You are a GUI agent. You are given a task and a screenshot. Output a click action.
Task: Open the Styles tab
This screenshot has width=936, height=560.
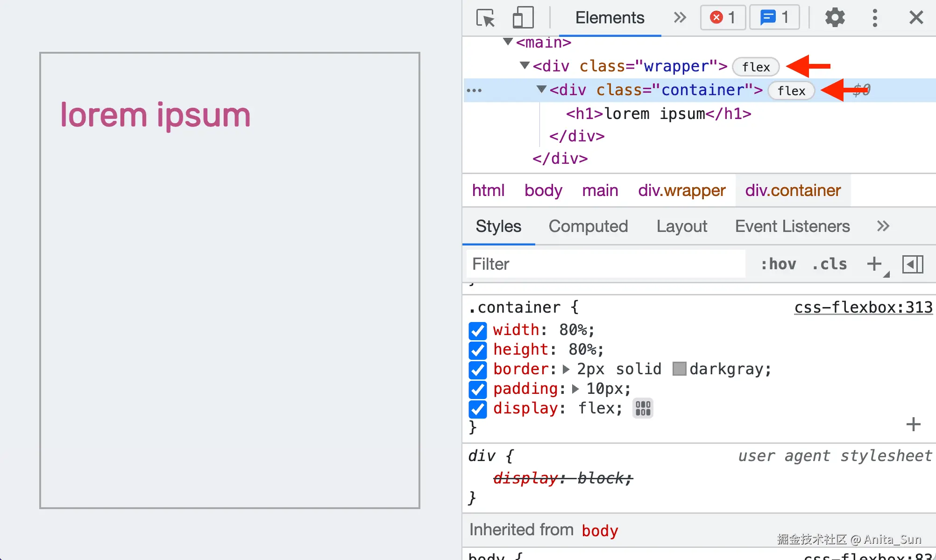tap(498, 226)
